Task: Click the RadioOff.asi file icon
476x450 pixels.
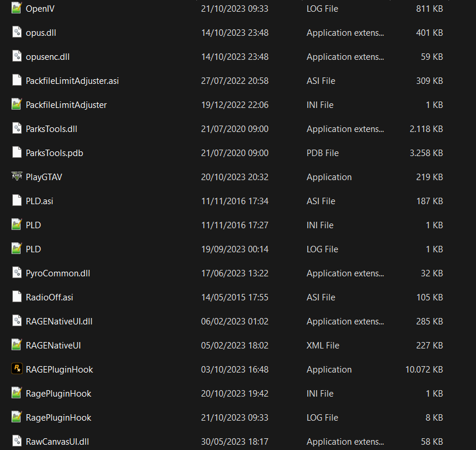Action: pos(16,297)
